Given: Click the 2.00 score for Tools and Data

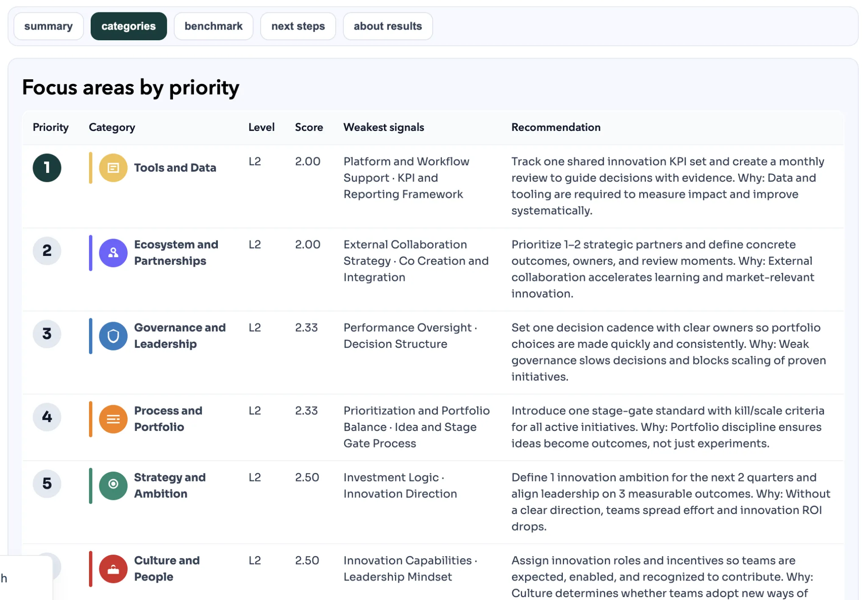Looking at the screenshot, I should point(308,161).
